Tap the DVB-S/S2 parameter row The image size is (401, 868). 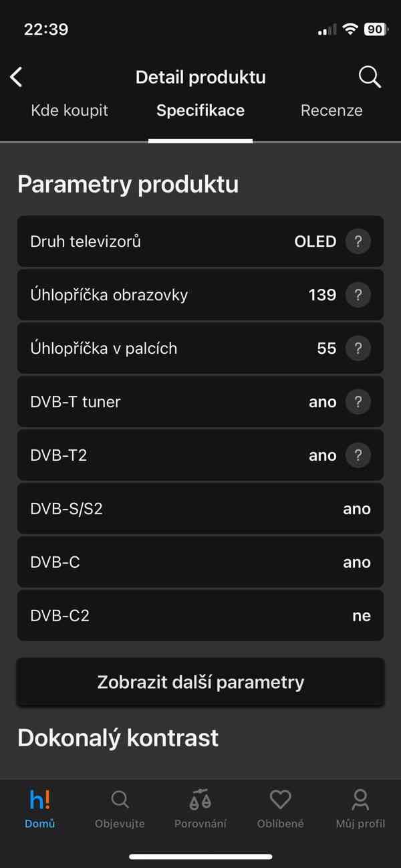click(200, 509)
